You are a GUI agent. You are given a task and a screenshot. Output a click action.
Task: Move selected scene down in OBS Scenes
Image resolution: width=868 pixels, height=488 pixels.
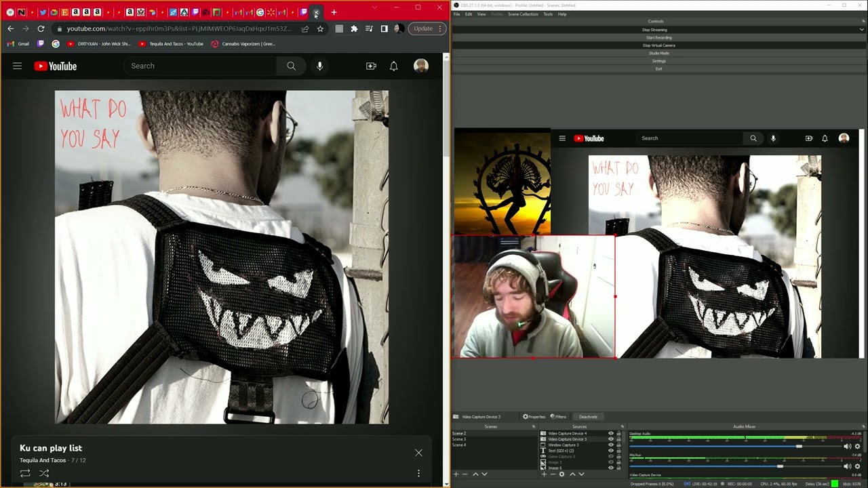(484, 474)
